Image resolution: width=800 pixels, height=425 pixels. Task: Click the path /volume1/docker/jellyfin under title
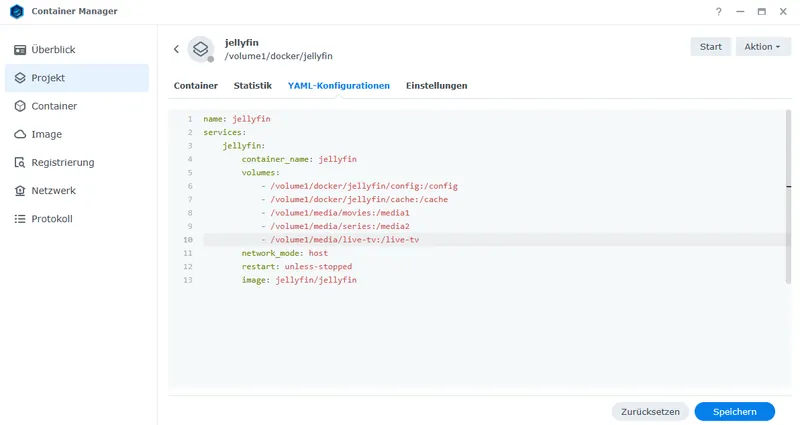tap(279, 56)
